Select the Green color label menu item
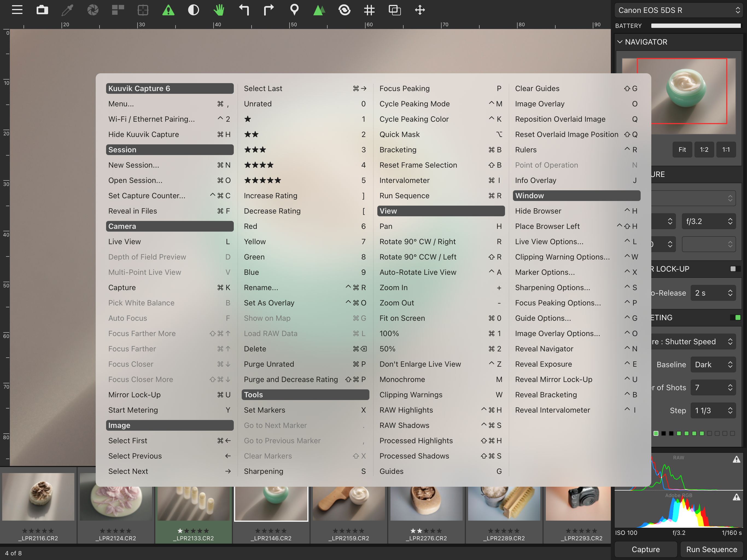 tap(305, 257)
